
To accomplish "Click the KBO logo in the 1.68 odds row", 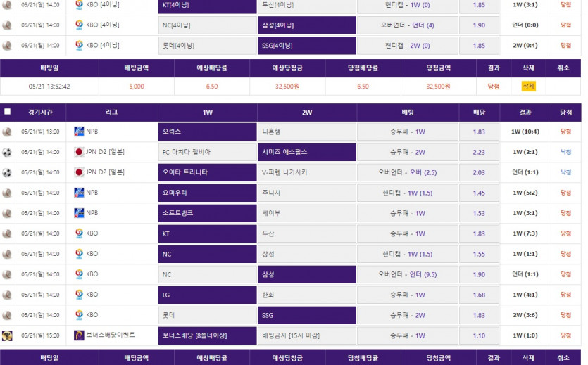I will tap(79, 295).
